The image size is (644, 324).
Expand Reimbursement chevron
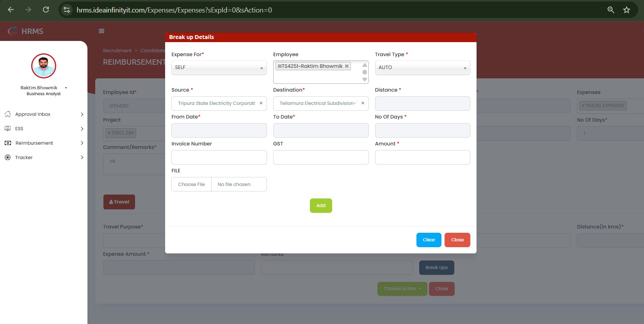click(82, 143)
